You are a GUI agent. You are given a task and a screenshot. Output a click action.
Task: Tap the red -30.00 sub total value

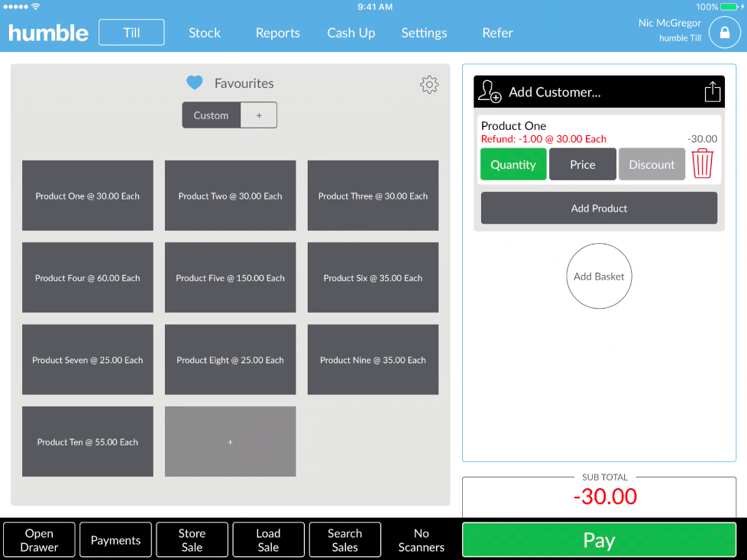(605, 496)
